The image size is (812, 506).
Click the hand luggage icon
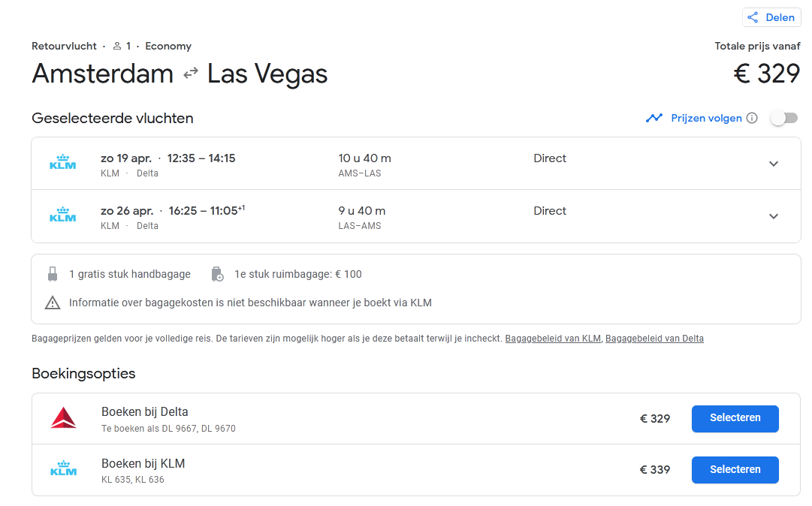click(53, 274)
